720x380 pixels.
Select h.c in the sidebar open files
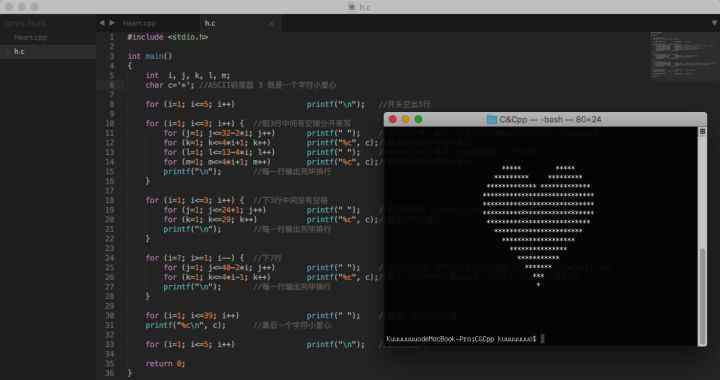point(19,51)
